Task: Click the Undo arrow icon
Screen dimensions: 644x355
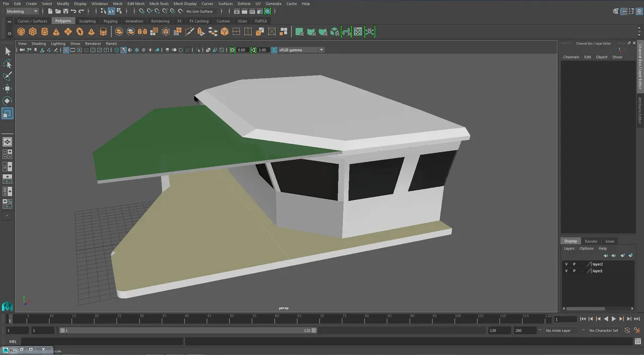Action: pyautogui.click(x=73, y=11)
